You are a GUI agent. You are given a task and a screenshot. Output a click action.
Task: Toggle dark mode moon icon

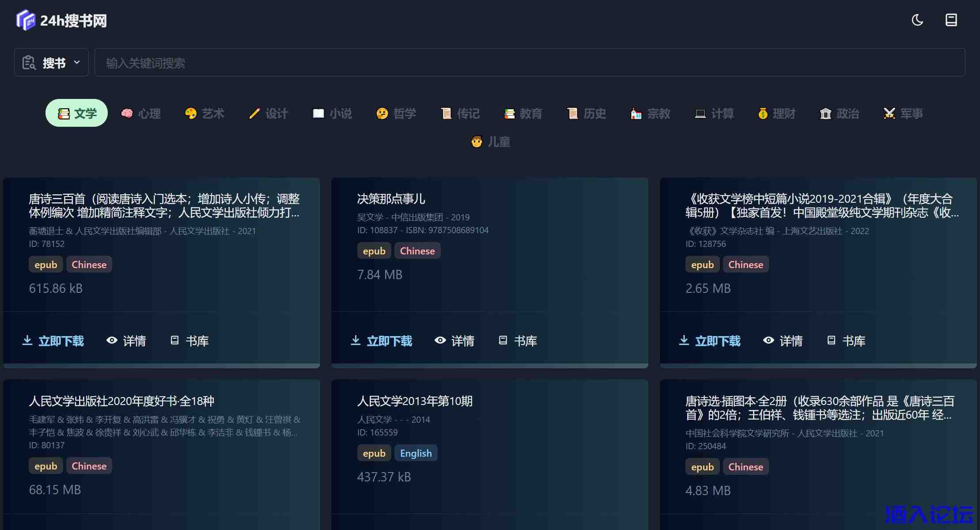click(917, 20)
